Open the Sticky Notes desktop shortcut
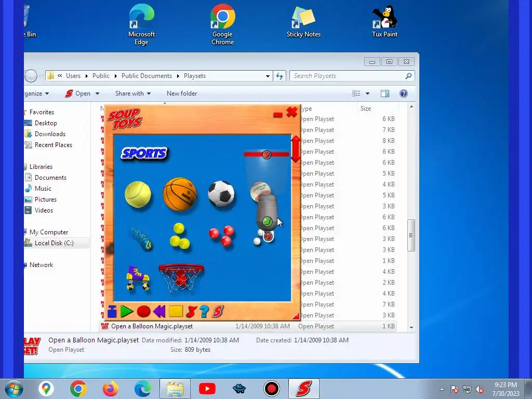 [303, 21]
